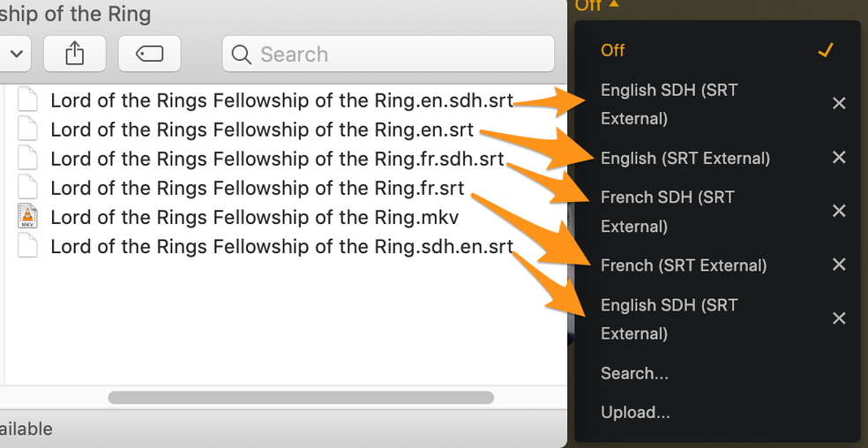
Task: Click the horizontal scrollbar in Finder
Action: coord(300,398)
